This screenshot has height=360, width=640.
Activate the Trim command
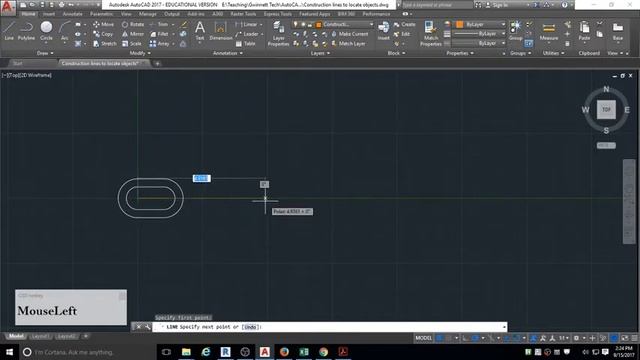pos(159,24)
